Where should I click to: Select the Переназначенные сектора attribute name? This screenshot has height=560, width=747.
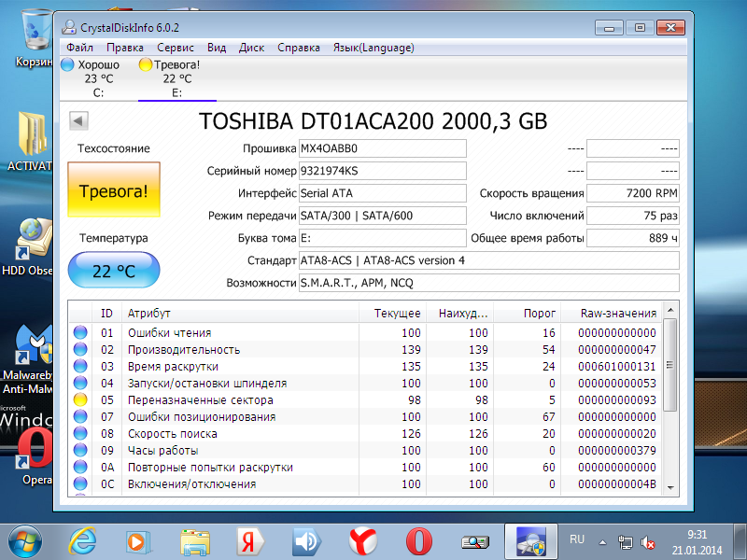click(201, 400)
